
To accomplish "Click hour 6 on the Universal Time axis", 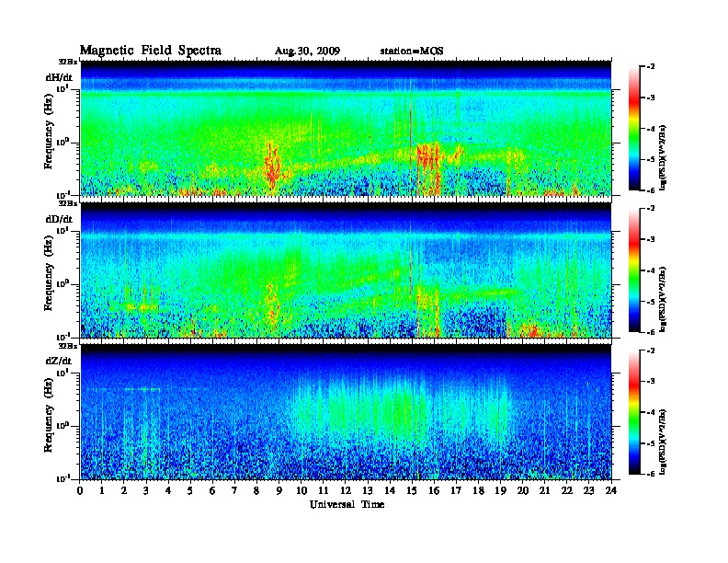I will [x=212, y=490].
